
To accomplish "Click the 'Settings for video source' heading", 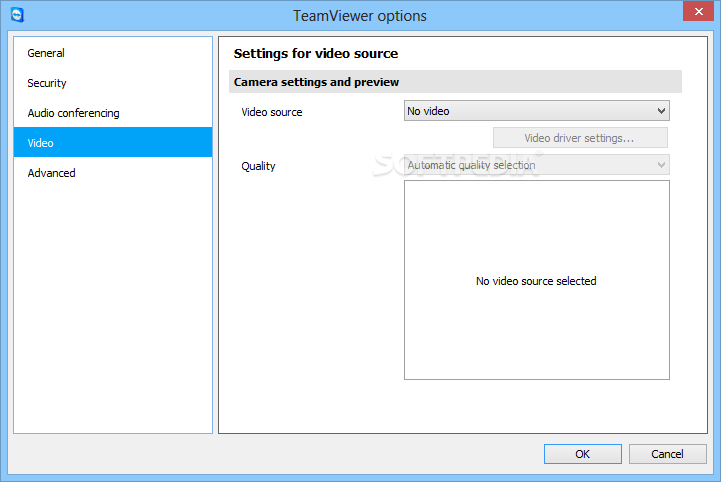I will coord(316,54).
